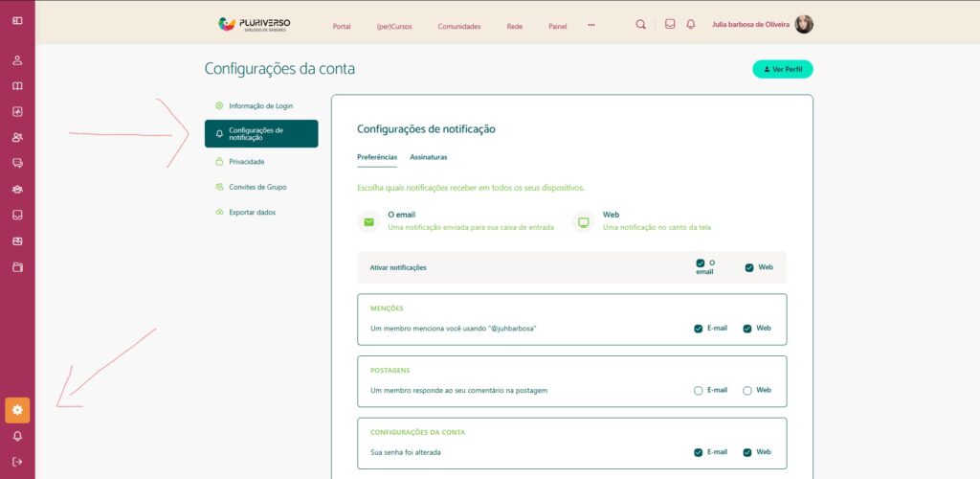Screen dimensions: 980x479
Task: Open the notification bell in header
Action: click(x=691, y=24)
